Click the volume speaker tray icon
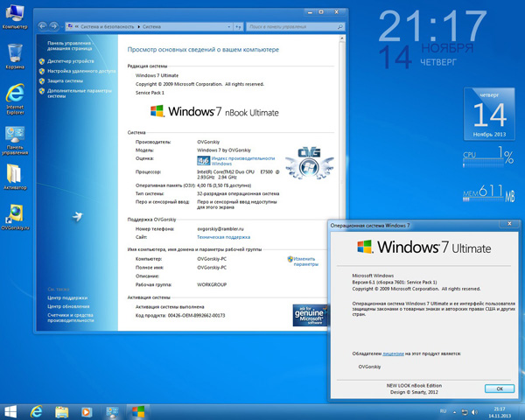 click(x=474, y=412)
